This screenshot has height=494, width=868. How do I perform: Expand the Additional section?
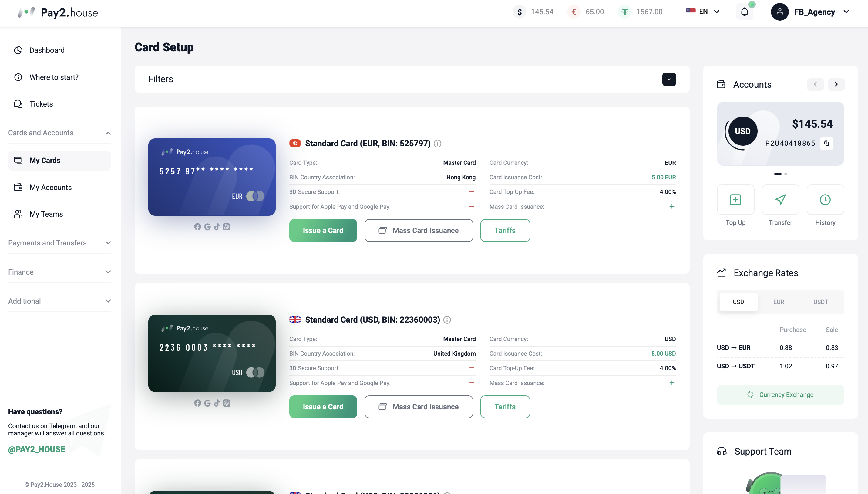tap(59, 301)
